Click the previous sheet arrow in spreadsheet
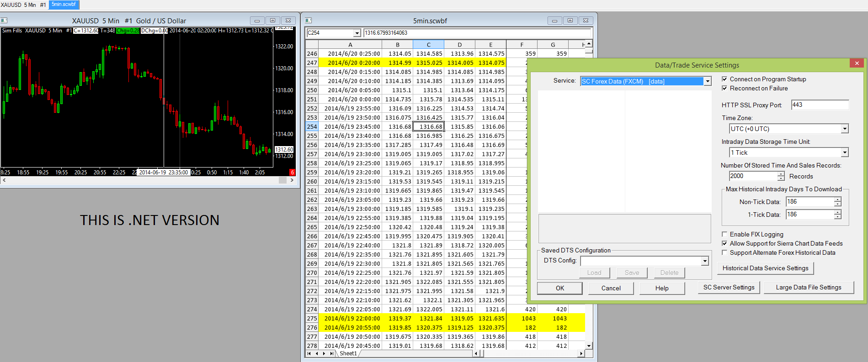This screenshot has width=868, height=362. pyautogui.click(x=317, y=354)
